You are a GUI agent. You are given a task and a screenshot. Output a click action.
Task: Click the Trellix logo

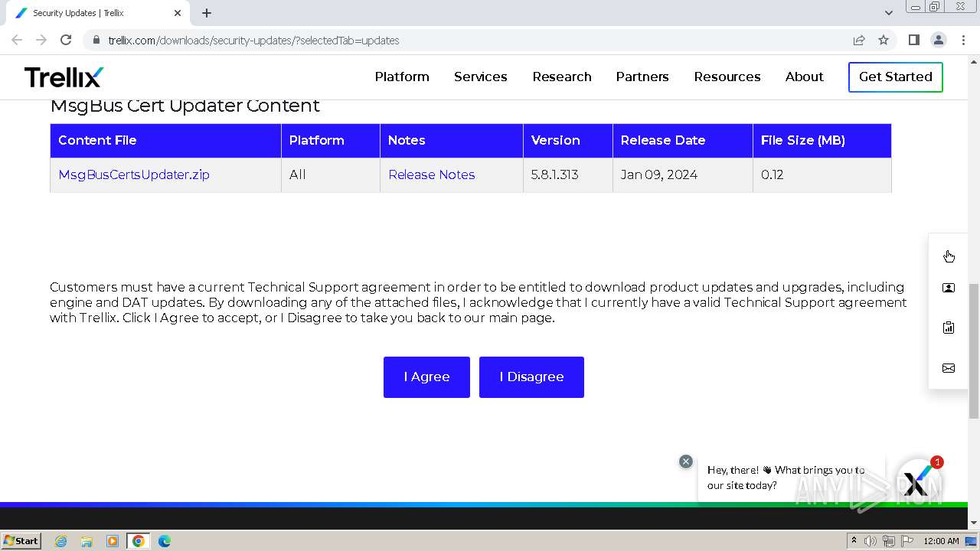pyautogui.click(x=64, y=77)
